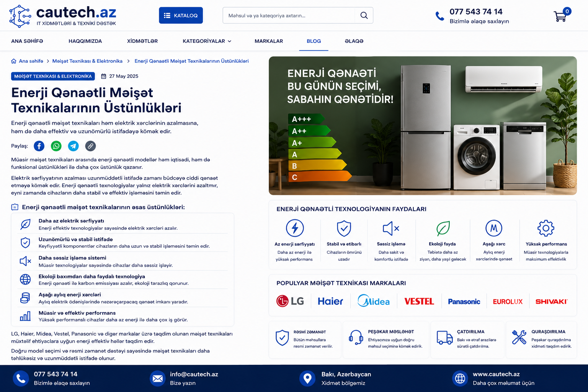
Task: Expand the KATEGORİYALAR dropdown
Action: pyautogui.click(x=207, y=41)
